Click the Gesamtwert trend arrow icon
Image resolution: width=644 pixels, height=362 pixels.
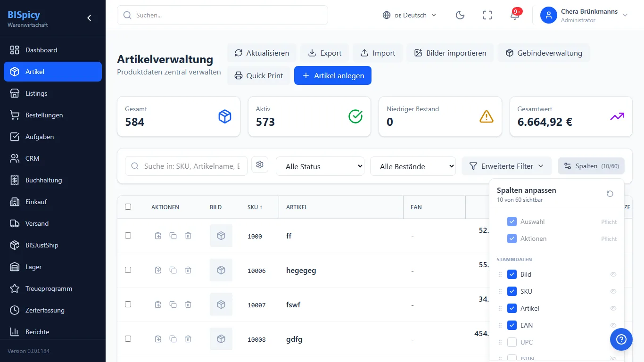(617, 116)
